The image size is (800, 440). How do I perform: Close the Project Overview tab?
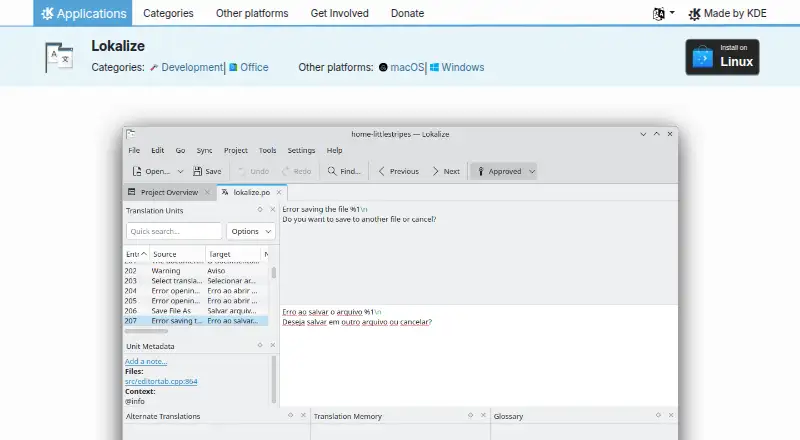pyautogui.click(x=207, y=192)
